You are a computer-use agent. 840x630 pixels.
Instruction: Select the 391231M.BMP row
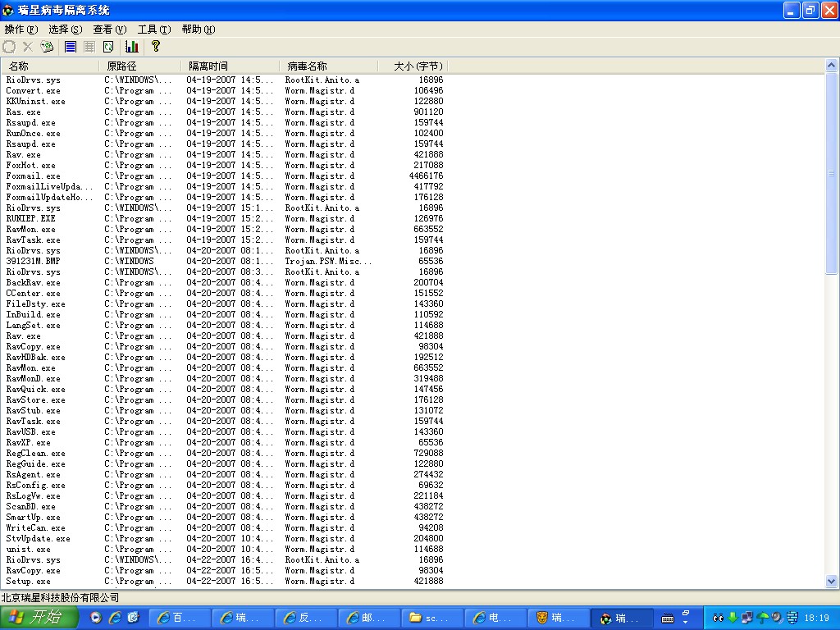(x=225, y=261)
